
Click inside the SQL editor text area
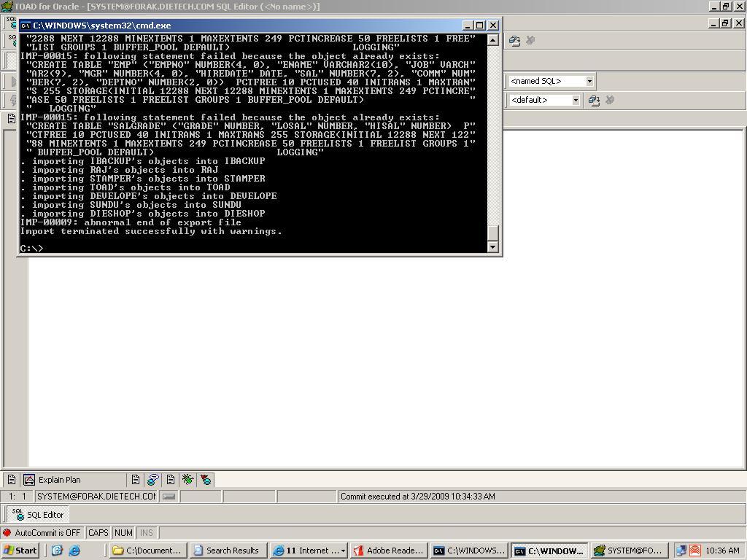pyautogui.click(x=386, y=362)
